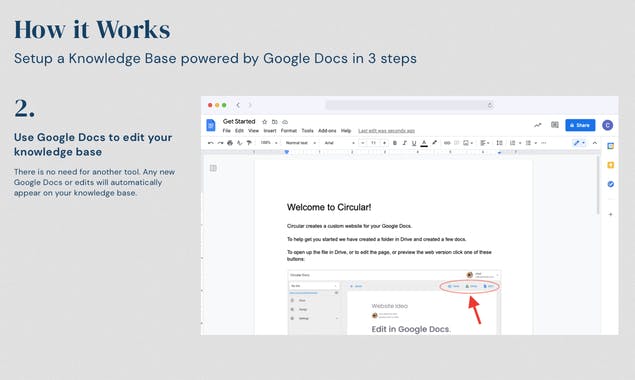Click the more toolbar options ellipsis
Screen dimensions: 635x380
tap(544, 143)
